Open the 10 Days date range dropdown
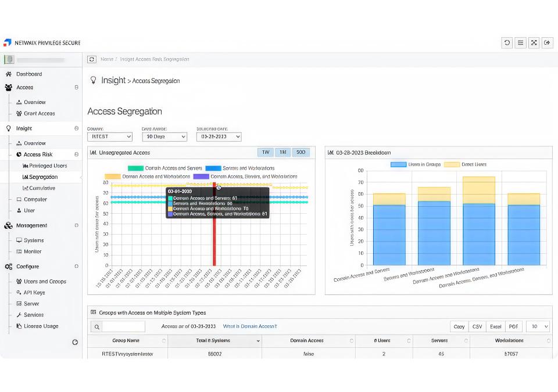The image size is (558, 392). [164, 136]
